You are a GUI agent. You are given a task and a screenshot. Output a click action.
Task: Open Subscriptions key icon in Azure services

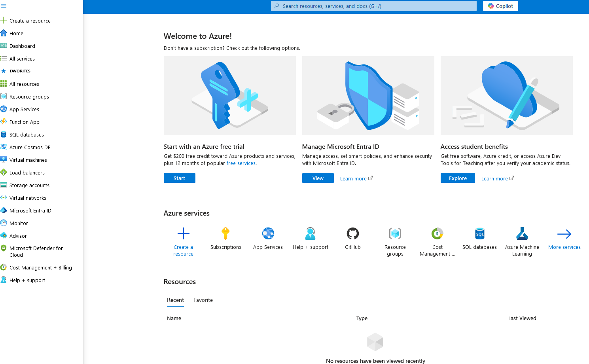point(225,233)
